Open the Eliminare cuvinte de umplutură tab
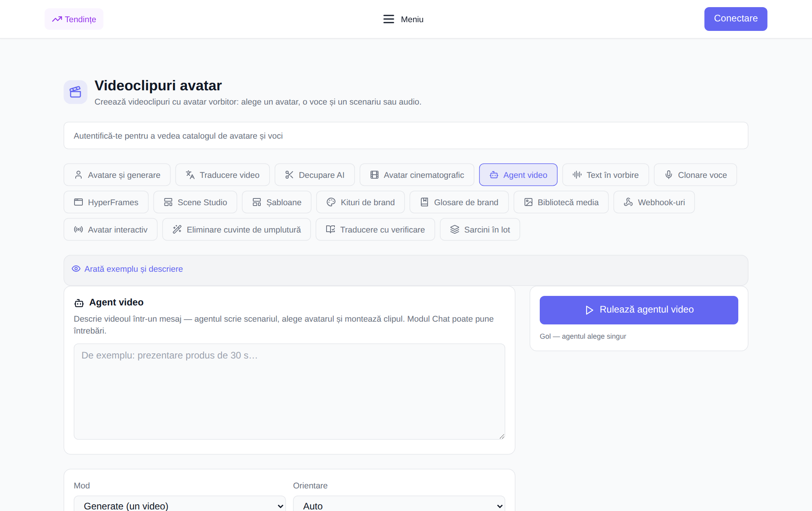The height and width of the screenshot is (511, 812). tap(237, 229)
